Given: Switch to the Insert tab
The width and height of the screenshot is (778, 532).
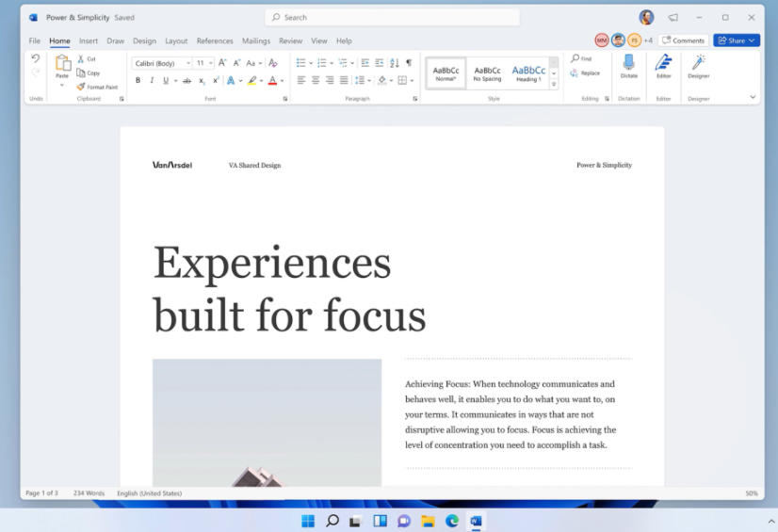Looking at the screenshot, I should (89, 41).
